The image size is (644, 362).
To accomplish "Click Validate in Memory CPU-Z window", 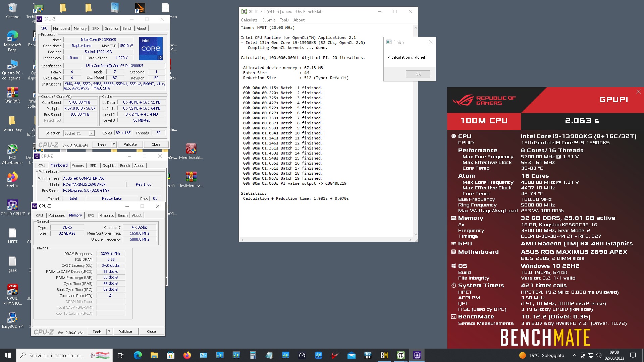I will tap(125, 331).
